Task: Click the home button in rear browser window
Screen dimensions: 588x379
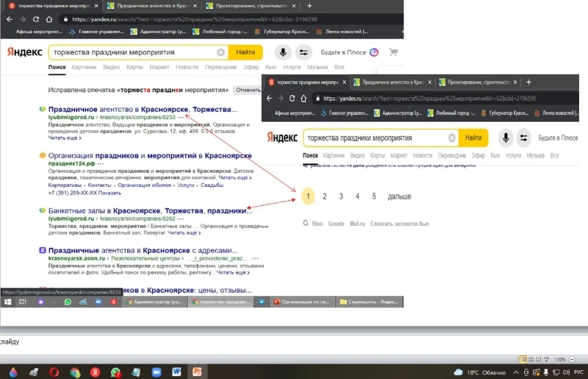Action: (x=49, y=19)
